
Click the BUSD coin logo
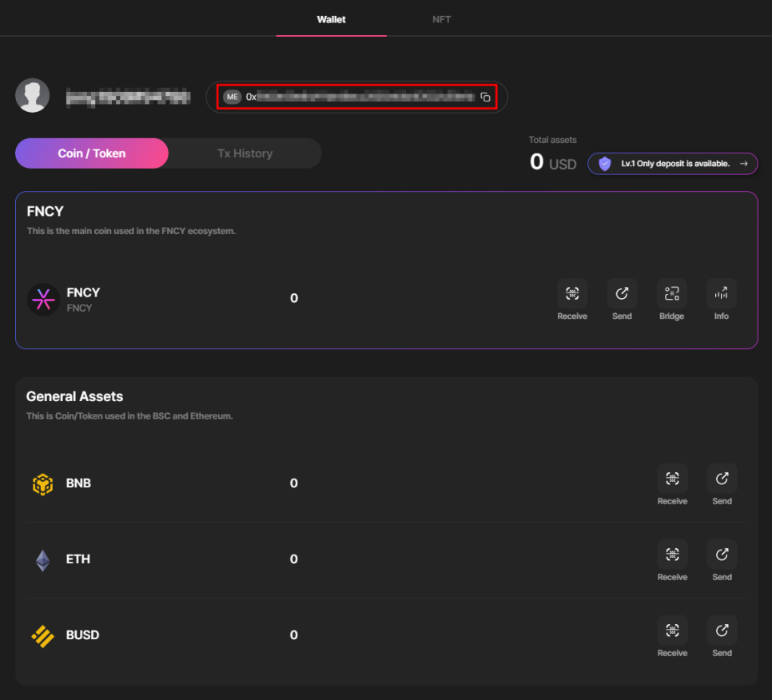click(x=43, y=636)
